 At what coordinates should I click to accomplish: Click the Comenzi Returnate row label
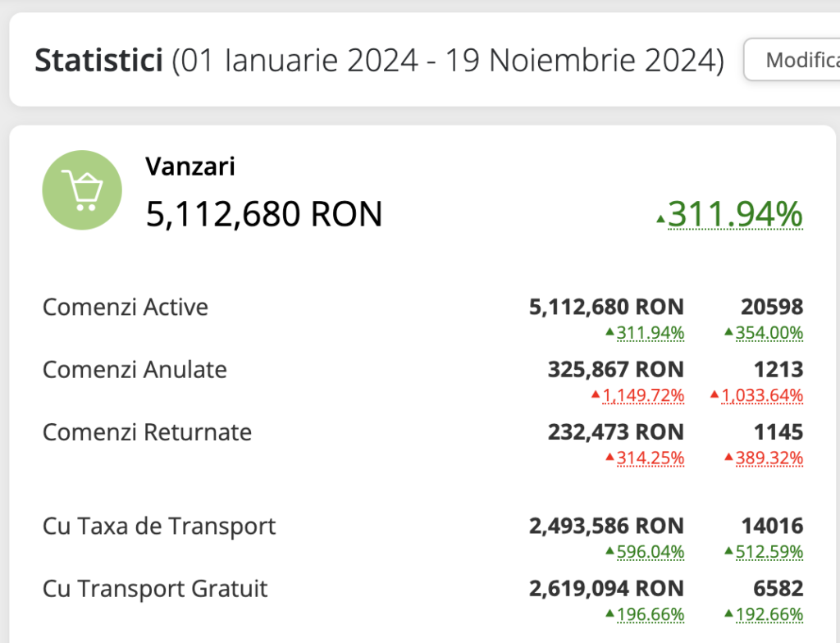point(147,432)
